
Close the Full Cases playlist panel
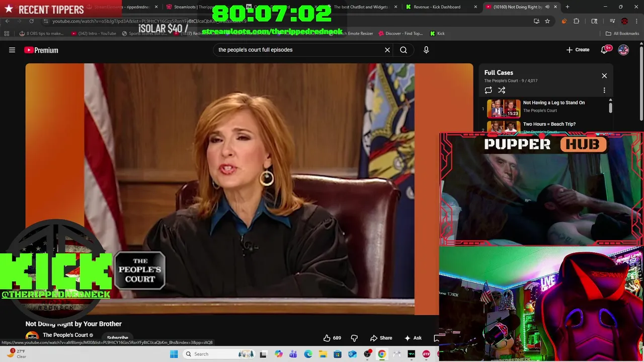coord(604,76)
